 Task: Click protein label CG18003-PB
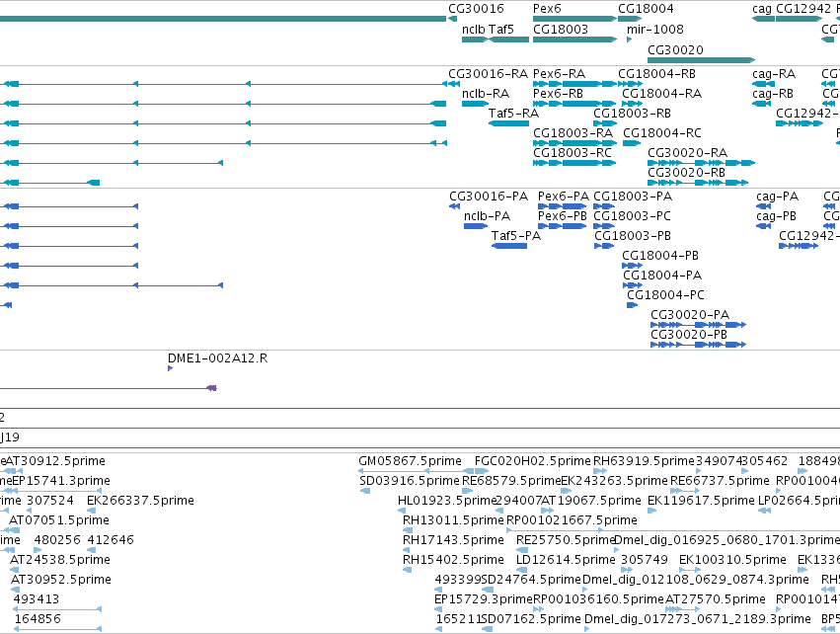(x=633, y=235)
